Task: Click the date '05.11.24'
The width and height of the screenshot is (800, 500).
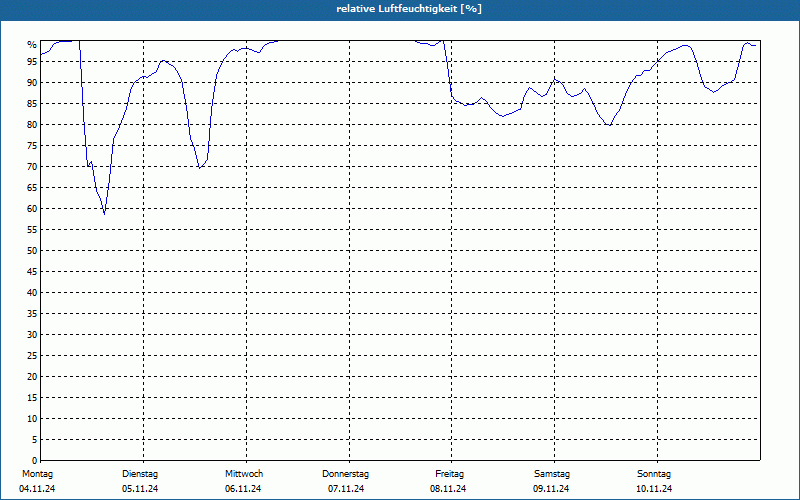Action: tap(140, 489)
